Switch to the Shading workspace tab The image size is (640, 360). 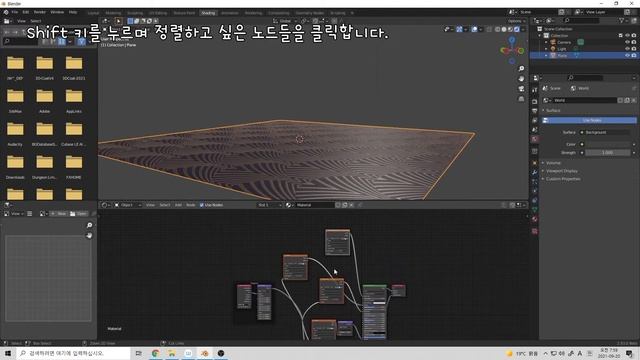tap(208, 13)
